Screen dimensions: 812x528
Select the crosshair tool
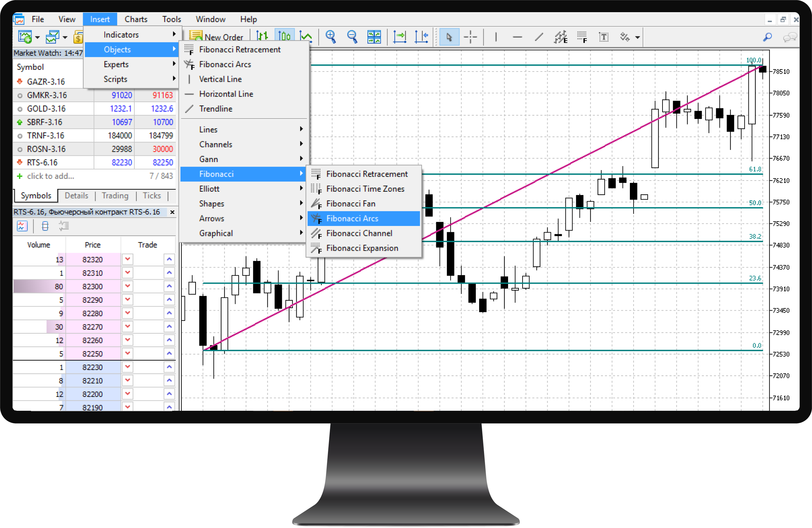[x=471, y=37]
